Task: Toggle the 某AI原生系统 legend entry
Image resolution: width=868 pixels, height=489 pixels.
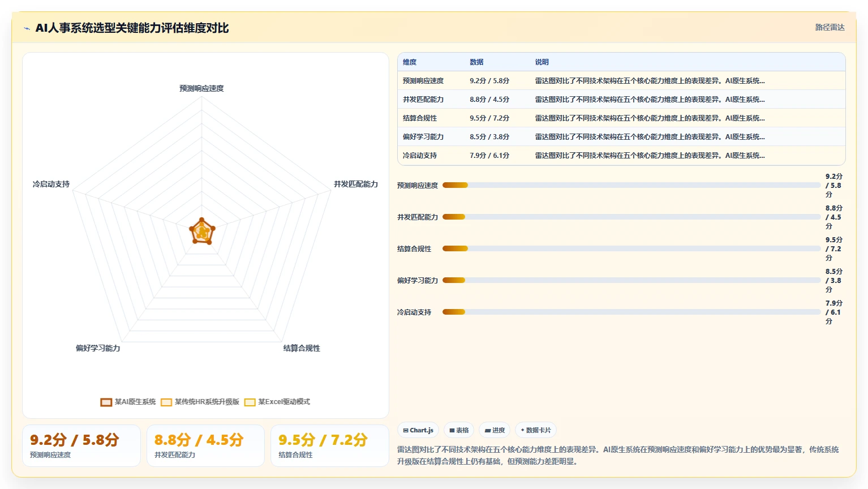Action: 128,402
